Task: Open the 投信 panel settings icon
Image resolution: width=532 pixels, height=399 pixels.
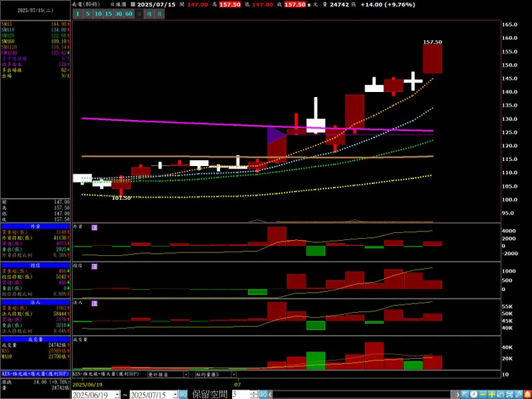Action: point(94,266)
